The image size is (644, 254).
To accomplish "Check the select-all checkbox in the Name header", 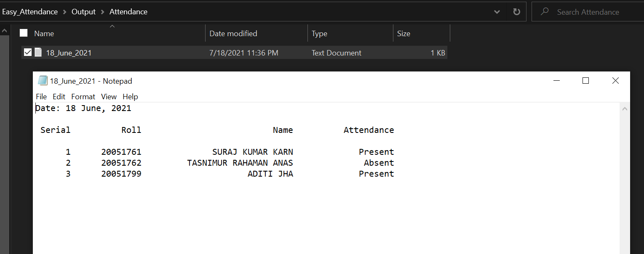I will (23, 32).
